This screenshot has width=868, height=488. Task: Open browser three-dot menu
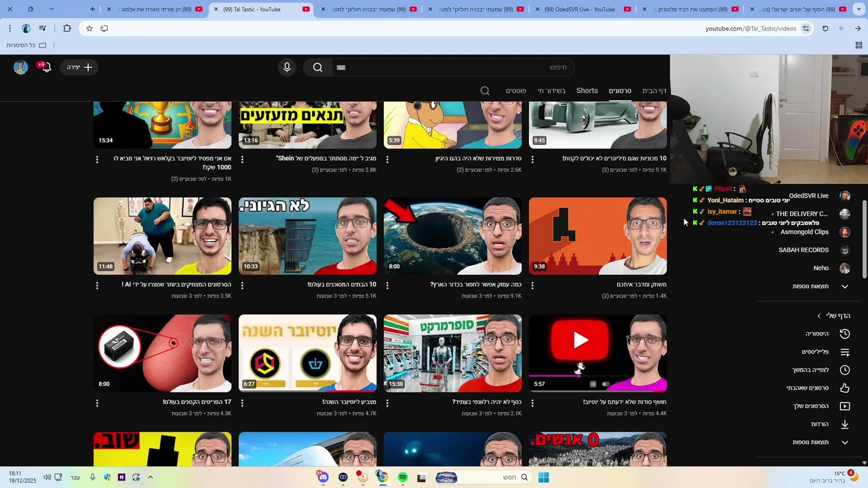[x=9, y=28]
